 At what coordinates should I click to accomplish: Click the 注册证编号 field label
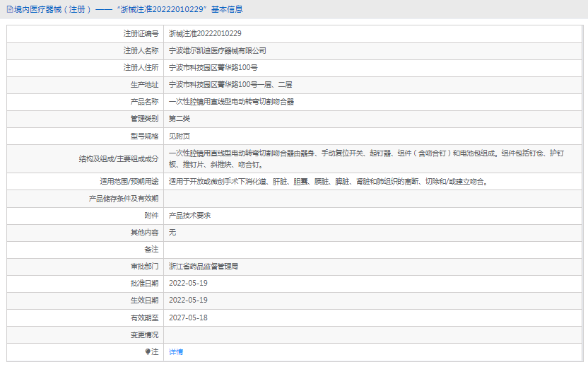(141, 34)
